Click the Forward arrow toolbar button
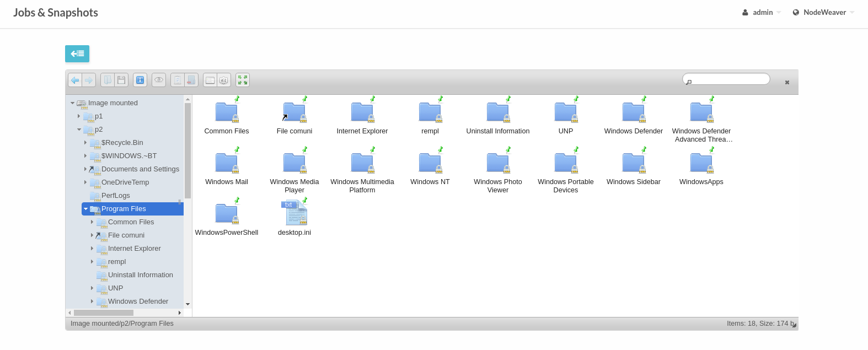868x350 pixels. click(x=89, y=80)
